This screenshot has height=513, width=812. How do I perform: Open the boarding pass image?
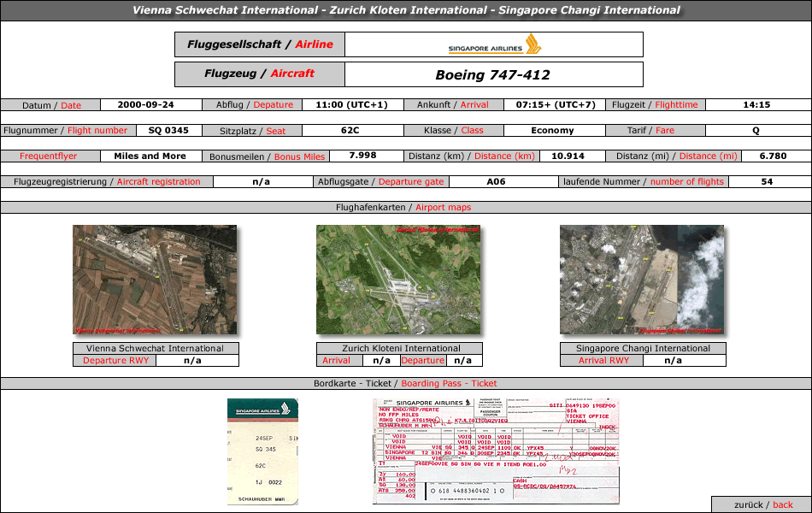[x=262, y=451]
